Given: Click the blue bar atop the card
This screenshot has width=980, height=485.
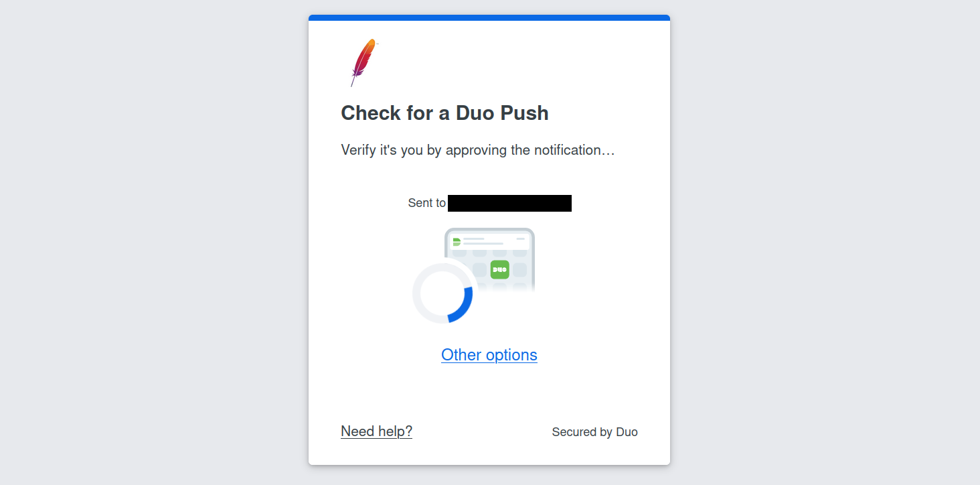Looking at the screenshot, I should click(489, 17).
